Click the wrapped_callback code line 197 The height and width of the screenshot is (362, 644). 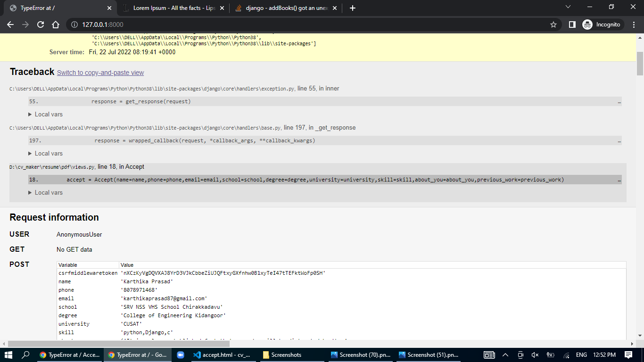click(325, 140)
